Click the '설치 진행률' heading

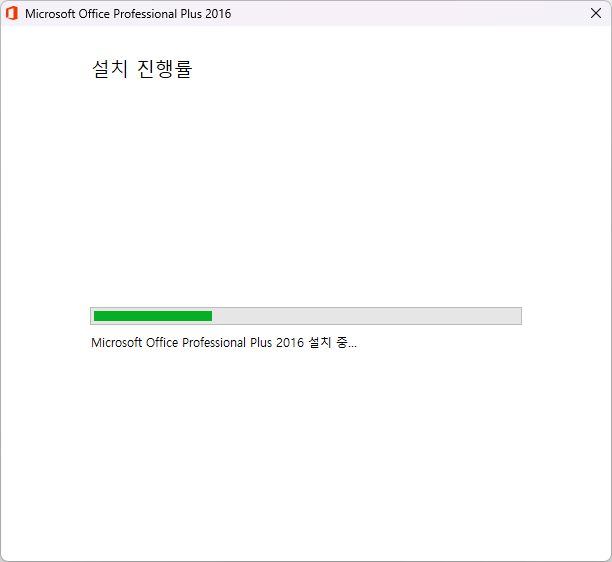pos(142,69)
